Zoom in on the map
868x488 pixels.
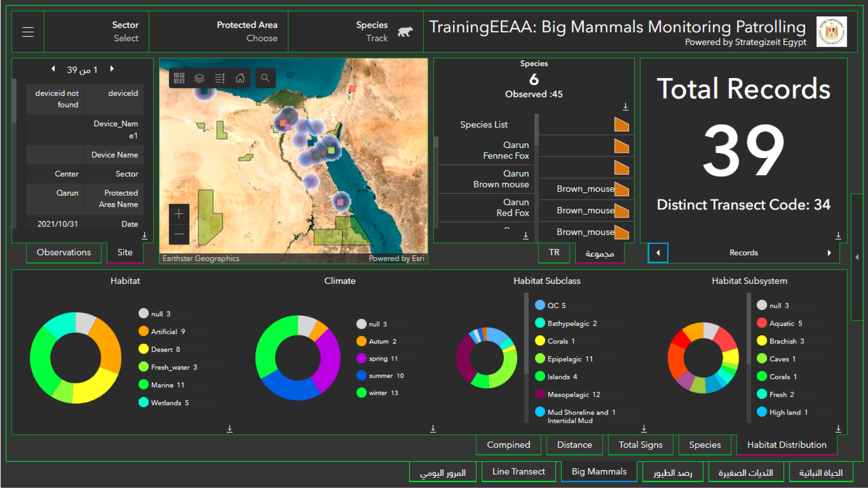coord(179,214)
